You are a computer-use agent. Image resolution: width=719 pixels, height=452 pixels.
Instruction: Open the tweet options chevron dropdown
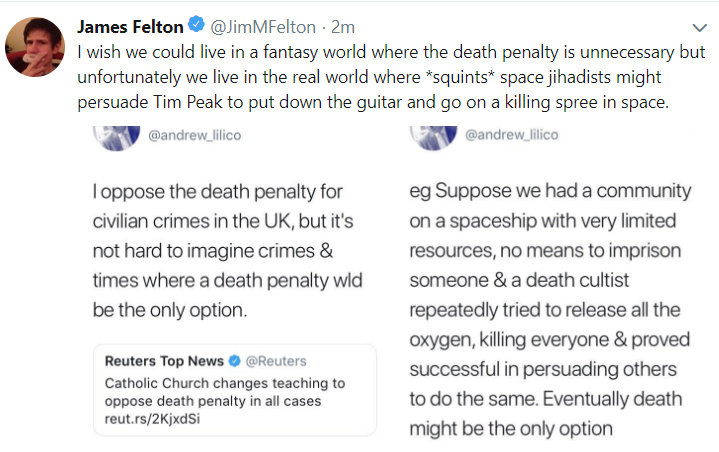pos(699,27)
